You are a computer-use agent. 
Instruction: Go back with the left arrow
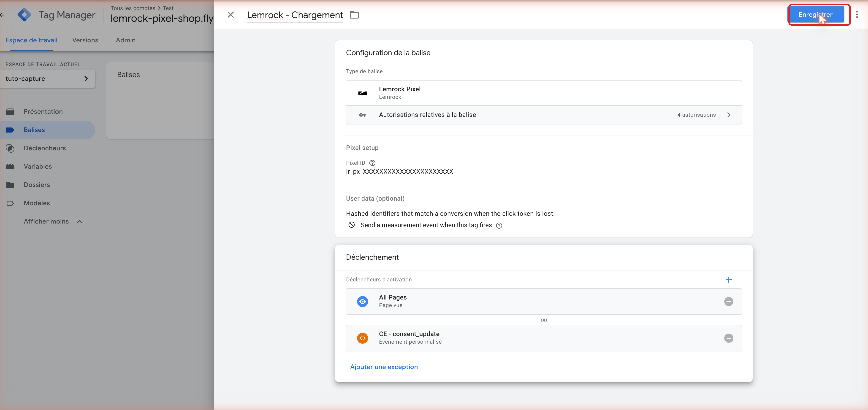[2, 15]
